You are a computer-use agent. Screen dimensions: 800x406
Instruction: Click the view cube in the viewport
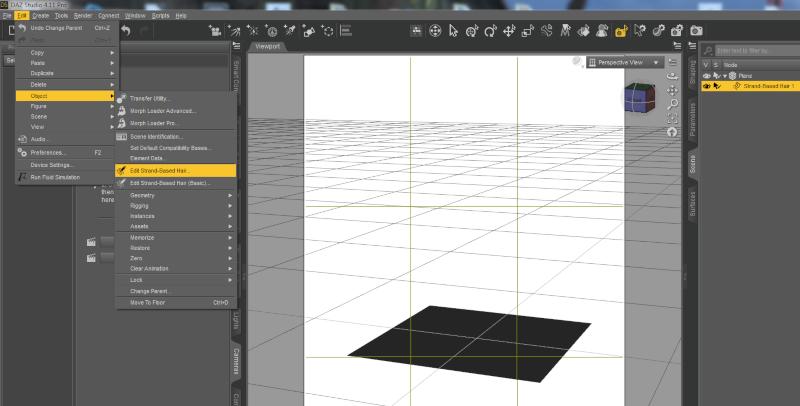[639, 97]
